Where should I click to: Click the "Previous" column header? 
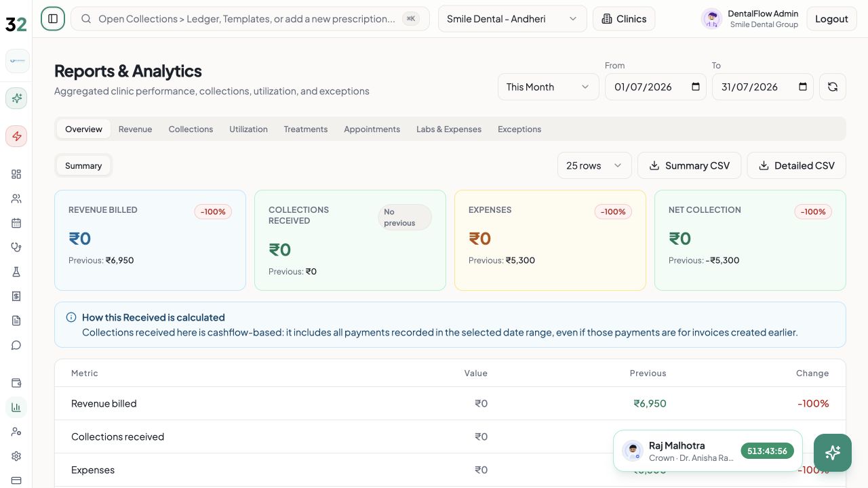coord(648,373)
